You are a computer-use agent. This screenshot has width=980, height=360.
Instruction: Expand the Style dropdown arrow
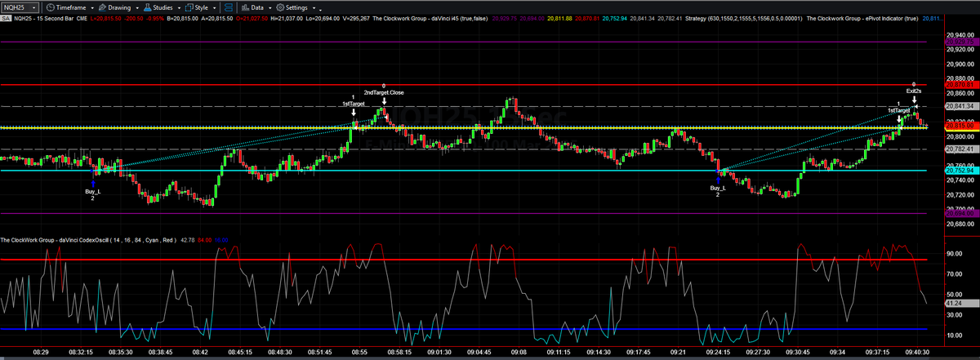tap(215, 7)
